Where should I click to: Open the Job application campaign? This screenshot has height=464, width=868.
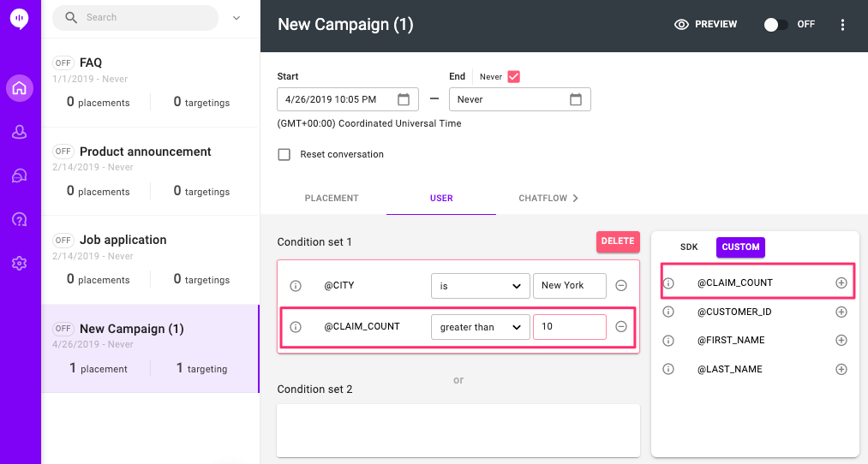[151, 260]
